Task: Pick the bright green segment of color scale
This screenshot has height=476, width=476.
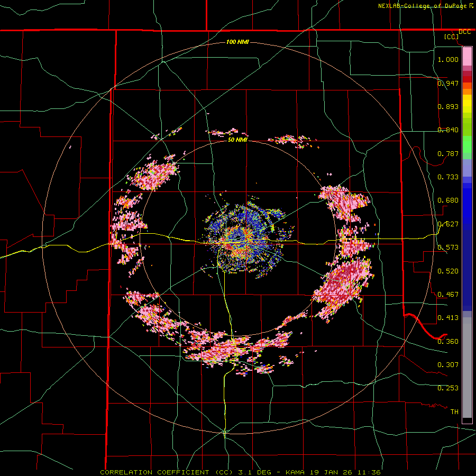Action: click(467, 144)
